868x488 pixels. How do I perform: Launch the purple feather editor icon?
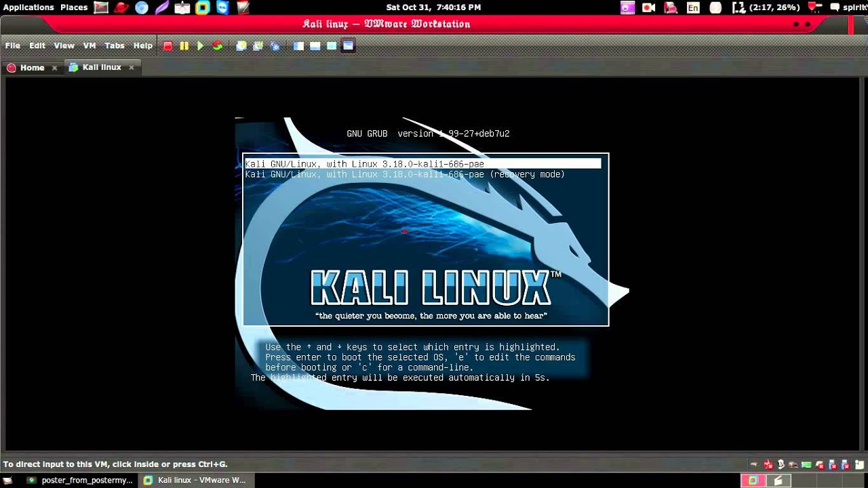[161, 7]
